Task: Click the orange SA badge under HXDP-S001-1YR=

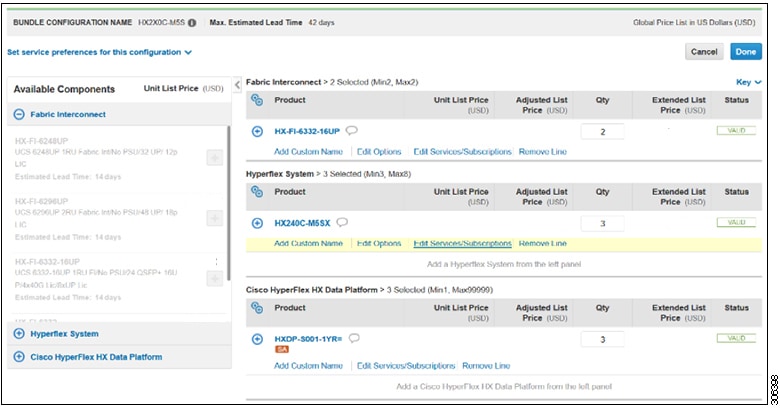Action: (x=282, y=350)
